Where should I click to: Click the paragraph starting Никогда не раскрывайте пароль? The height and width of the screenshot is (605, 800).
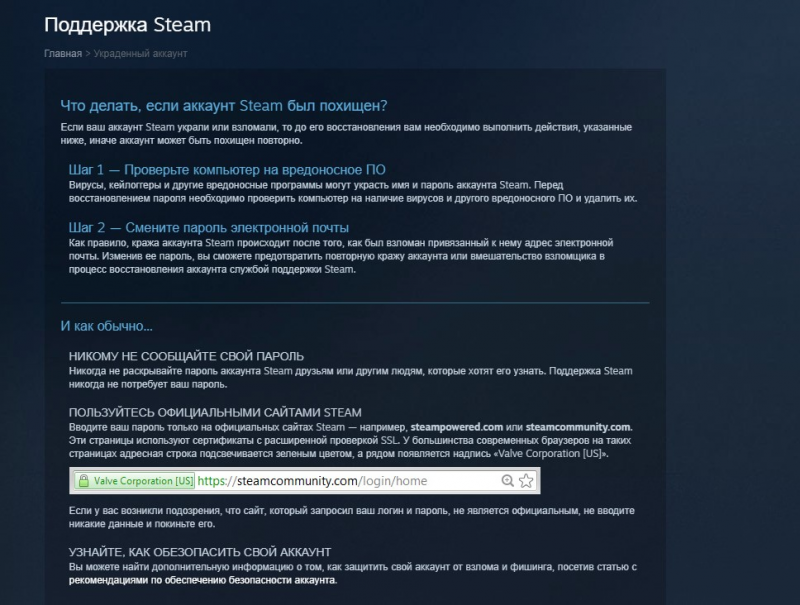(351, 377)
